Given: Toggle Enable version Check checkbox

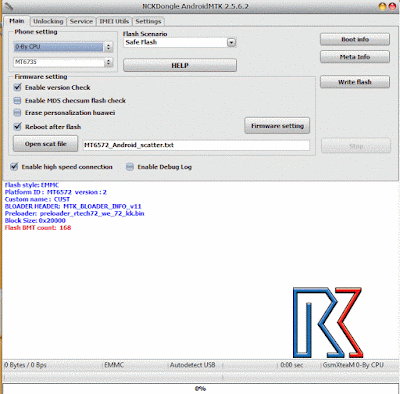Looking at the screenshot, I should click(x=17, y=88).
